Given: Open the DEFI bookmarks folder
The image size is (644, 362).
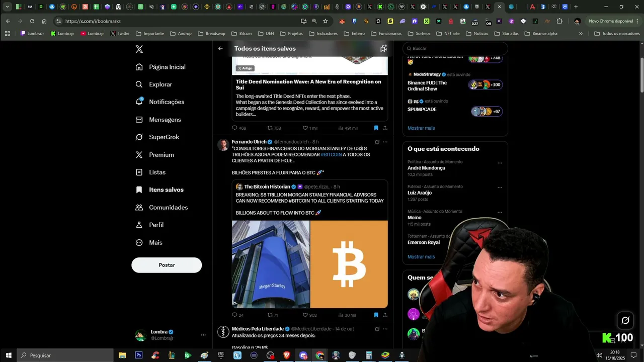Looking at the screenshot, I should point(266,34).
